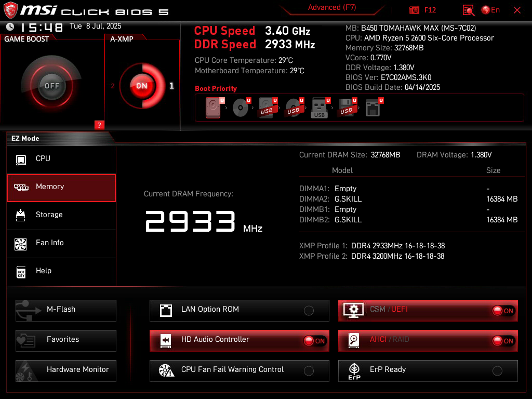Switch the CSM / UEFI ON toggle

503,311
